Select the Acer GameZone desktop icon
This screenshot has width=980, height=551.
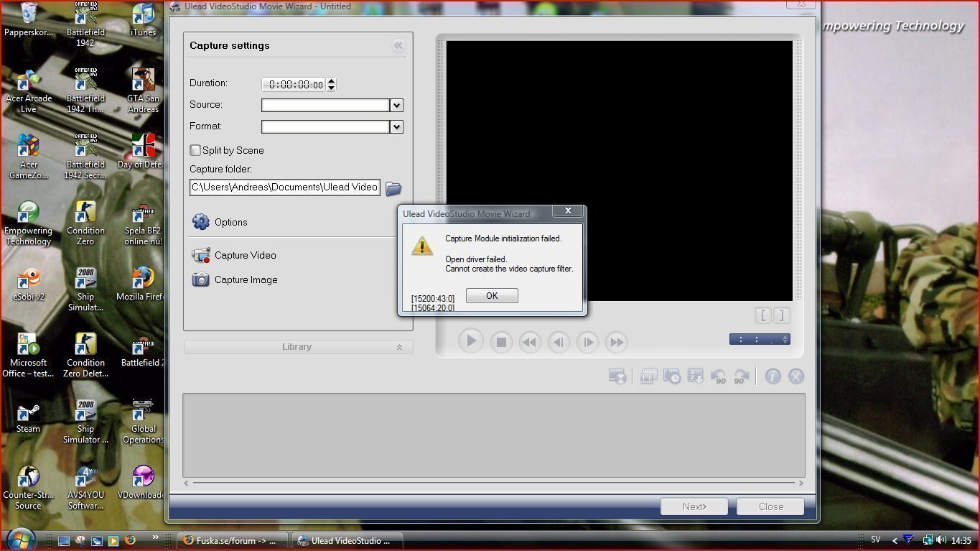coord(28,157)
